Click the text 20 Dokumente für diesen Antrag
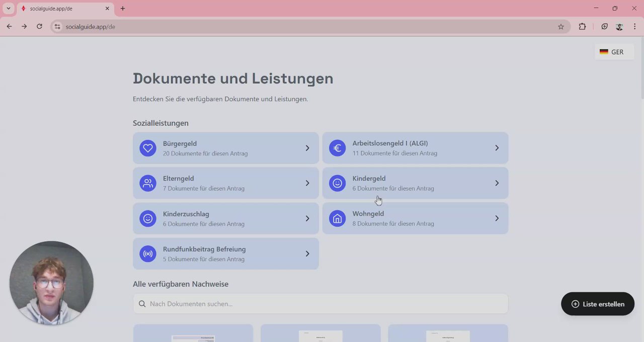644x342 pixels. click(205, 153)
